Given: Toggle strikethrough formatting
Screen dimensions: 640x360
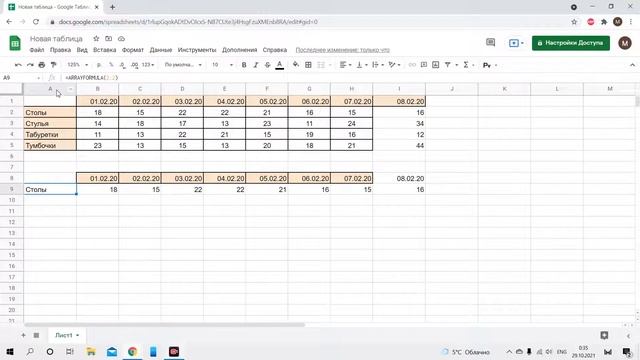Looking at the screenshot, I should 268,65.
